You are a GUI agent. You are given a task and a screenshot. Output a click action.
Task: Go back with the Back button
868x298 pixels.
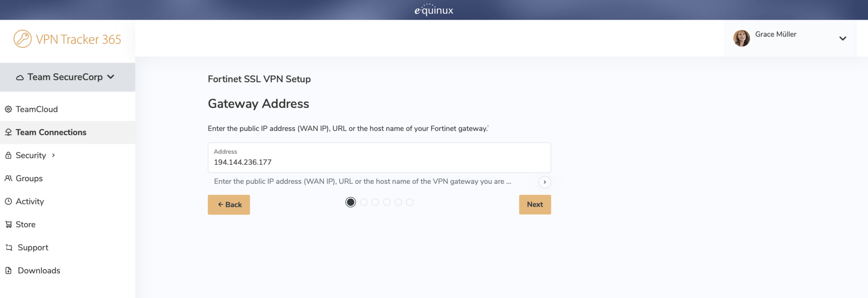click(x=229, y=204)
